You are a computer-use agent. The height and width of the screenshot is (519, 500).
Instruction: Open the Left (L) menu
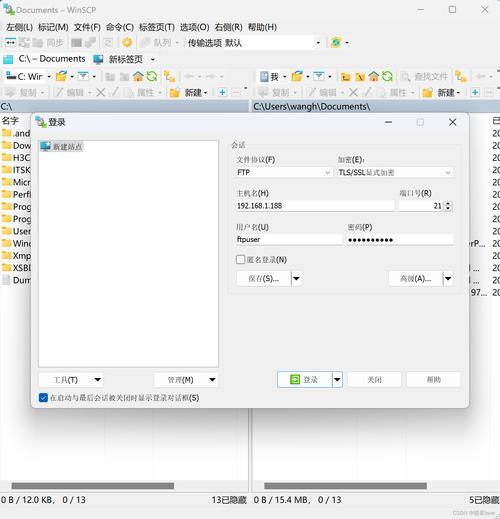point(19,27)
